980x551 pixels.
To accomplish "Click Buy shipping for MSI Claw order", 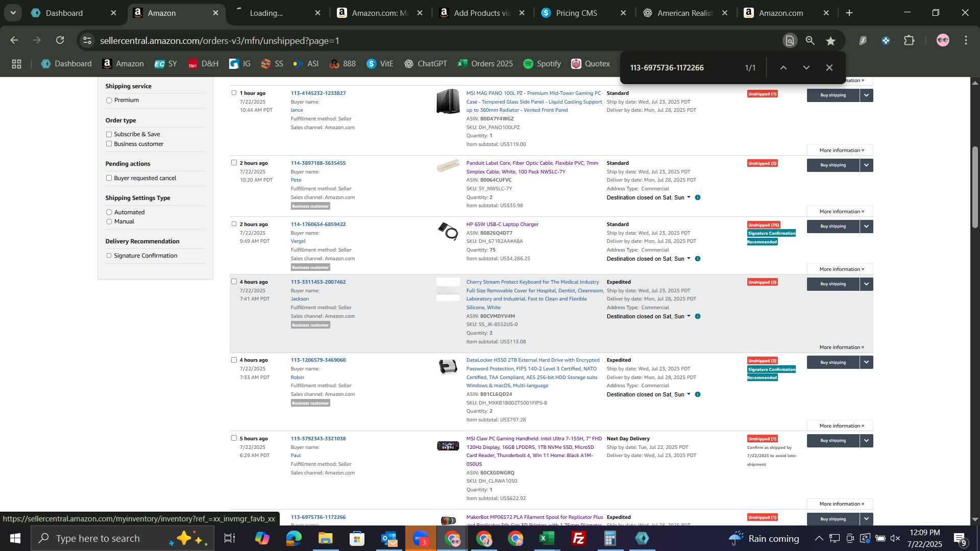I will click(833, 441).
